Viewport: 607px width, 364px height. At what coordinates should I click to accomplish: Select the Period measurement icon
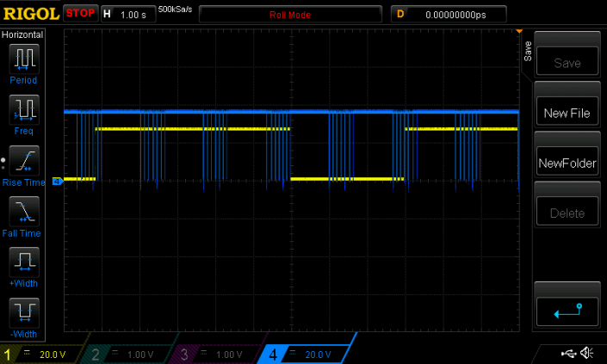tap(24, 59)
